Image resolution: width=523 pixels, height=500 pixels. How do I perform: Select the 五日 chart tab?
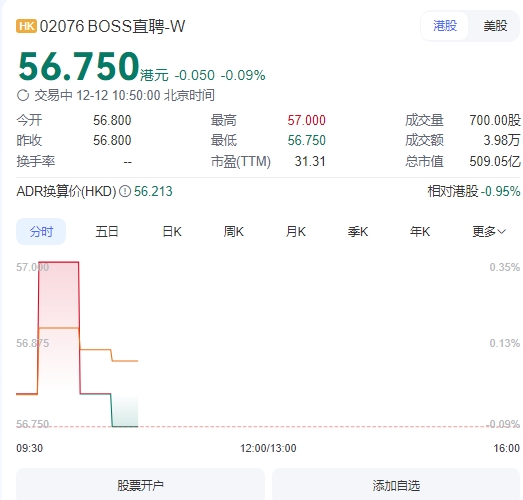tap(107, 231)
